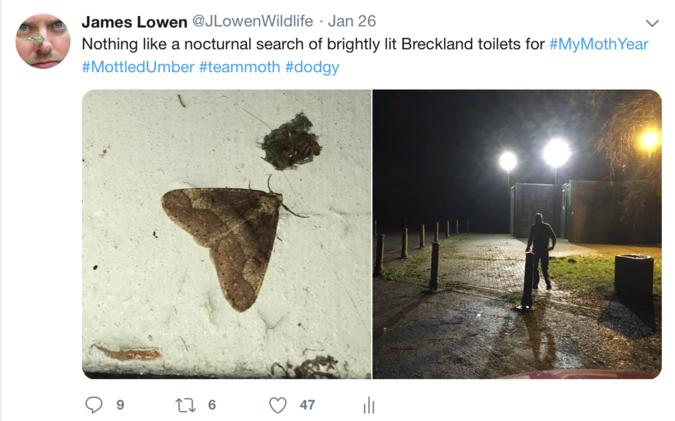Click the reply speech bubble icon
This screenshot has height=421, width=675.
[x=94, y=405]
